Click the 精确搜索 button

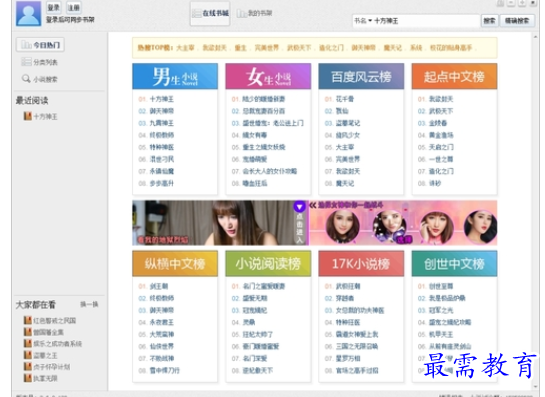click(x=517, y=21)
